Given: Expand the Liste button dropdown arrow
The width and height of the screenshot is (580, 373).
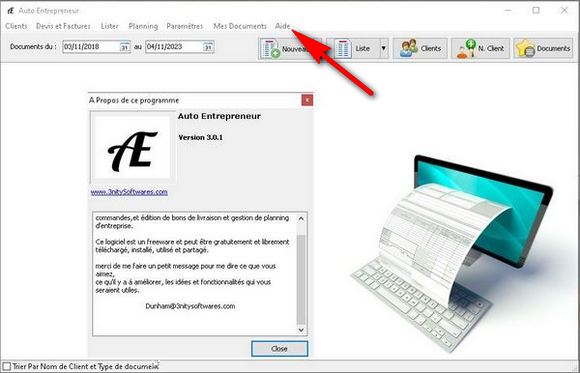Looking at the screenshot, I should pyautogui.click(x=384, y=48).
